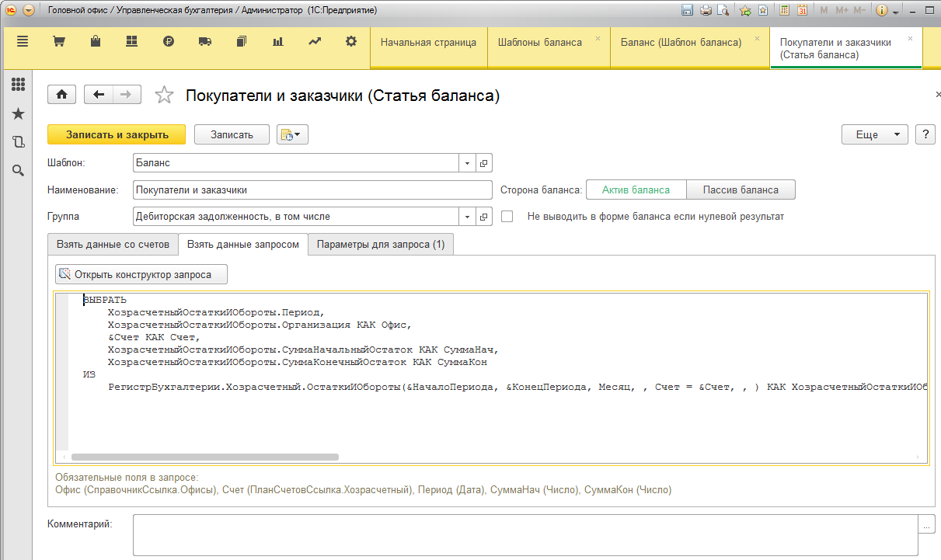The width and height of the screenshot is (941, 560).
Task: Enable 'Не выводить в форме баланса' checkbox
Action: [x=507, y=217]
